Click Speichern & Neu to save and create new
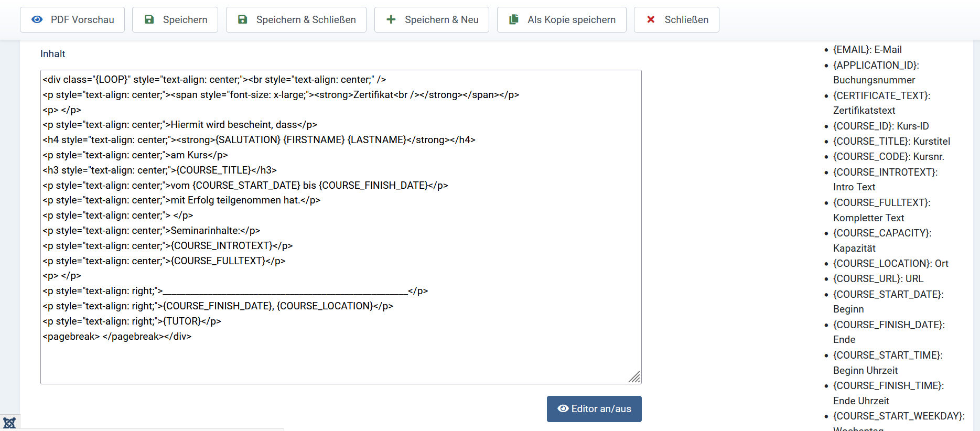Viewport: 980px width, 431px height. [432, 19]
